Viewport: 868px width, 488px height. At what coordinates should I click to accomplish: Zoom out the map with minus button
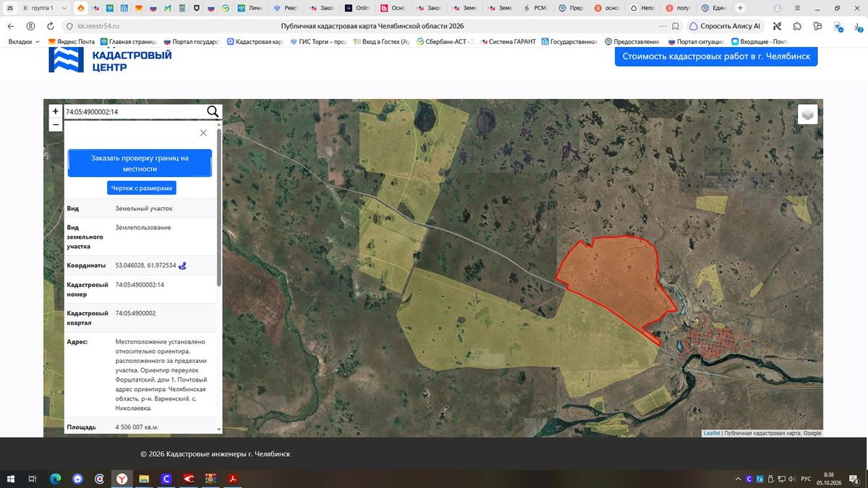coord(55,124)
